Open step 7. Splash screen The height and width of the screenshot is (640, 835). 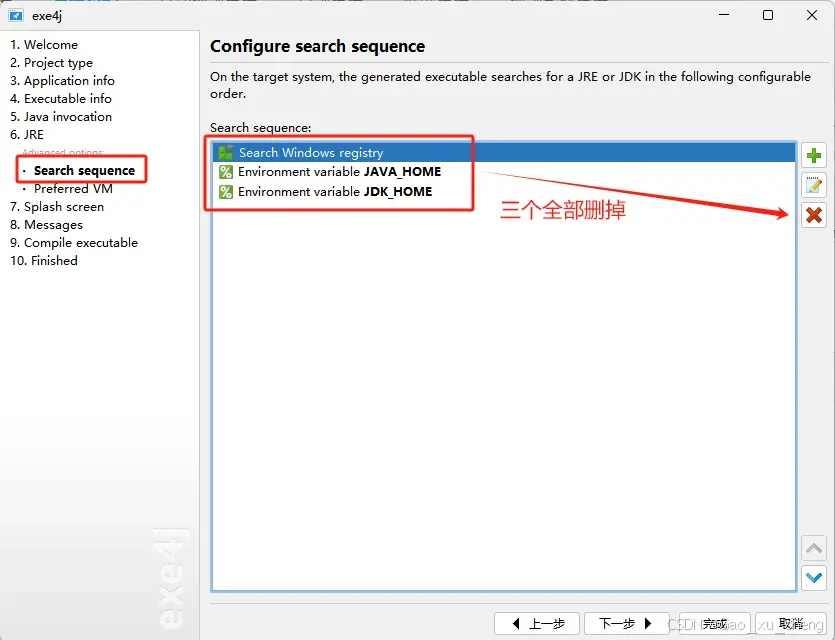57,207
